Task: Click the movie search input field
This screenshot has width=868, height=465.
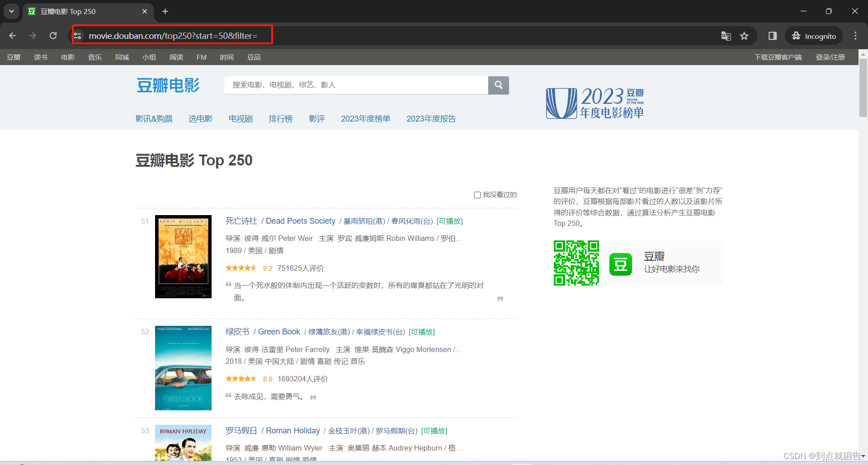Action: pos(357,85)
